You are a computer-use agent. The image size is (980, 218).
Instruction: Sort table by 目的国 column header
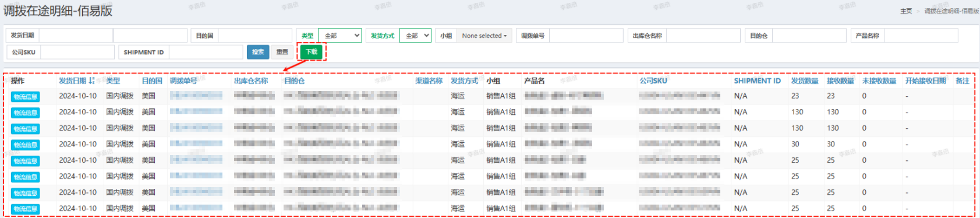(152, 81)
